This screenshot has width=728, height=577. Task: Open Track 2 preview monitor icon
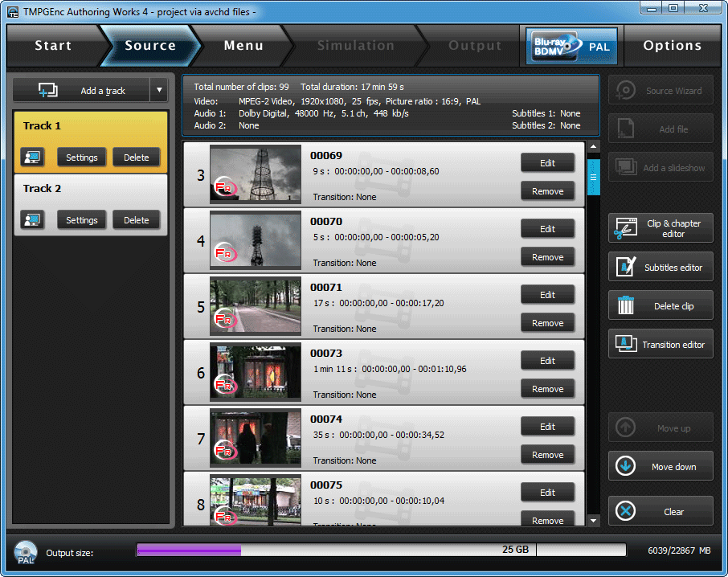(x=32, y=220)
